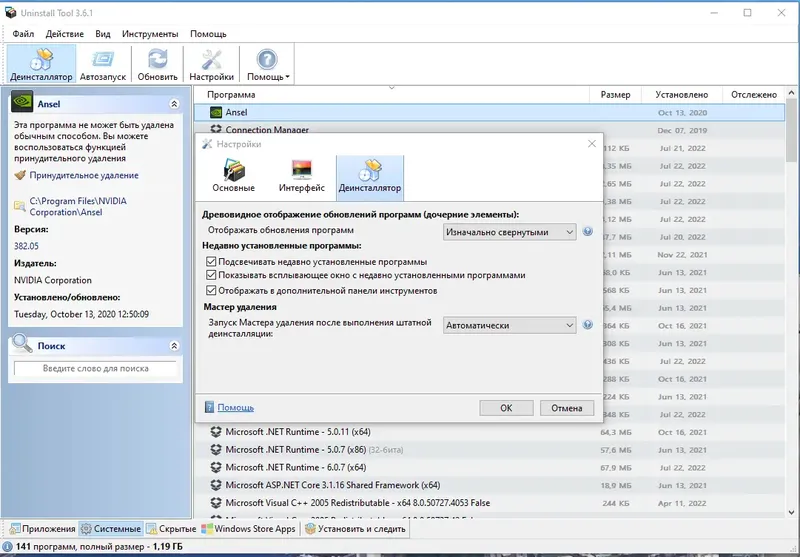Select Microsoft .NET Runtime - 6.0.7 (x64)

coord(489,467)
